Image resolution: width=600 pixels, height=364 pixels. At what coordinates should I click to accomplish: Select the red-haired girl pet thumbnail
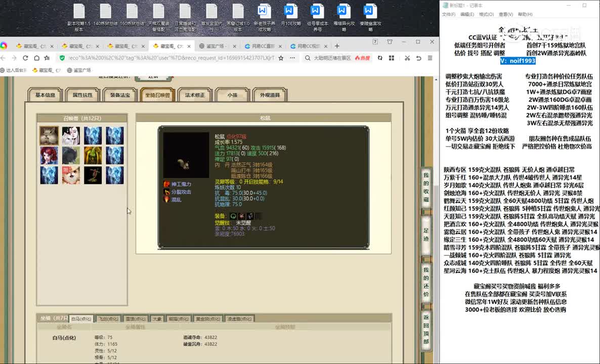50,156
